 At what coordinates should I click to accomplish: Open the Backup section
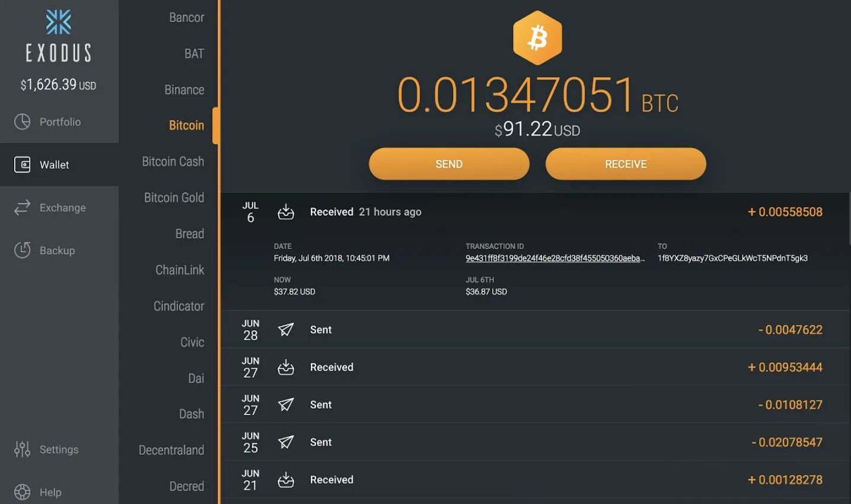(x=59, y=250)
